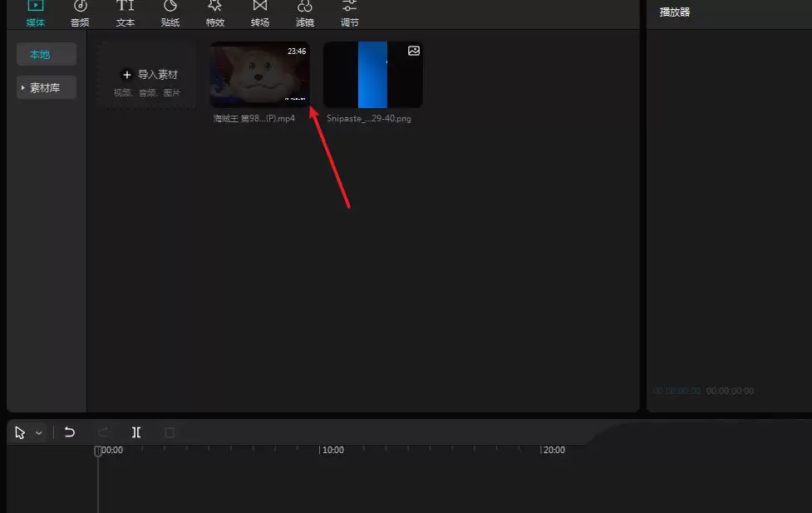
Task: Click the redo arrow icon
Action: (x=103, y=432)
